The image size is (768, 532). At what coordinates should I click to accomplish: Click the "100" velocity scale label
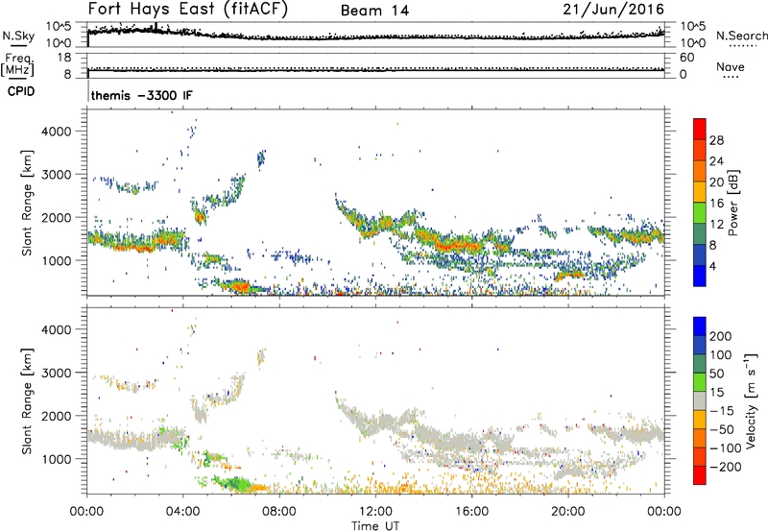(x=721, y=355)
